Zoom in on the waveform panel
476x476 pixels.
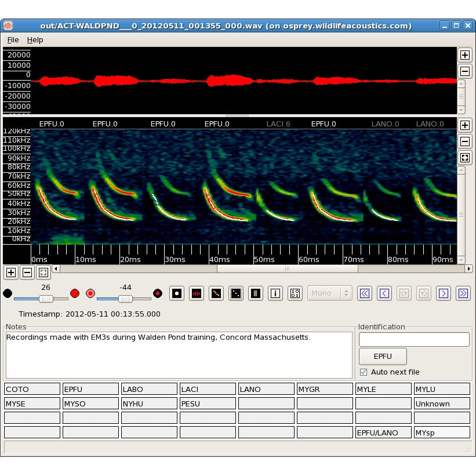(x=464, y=54)
